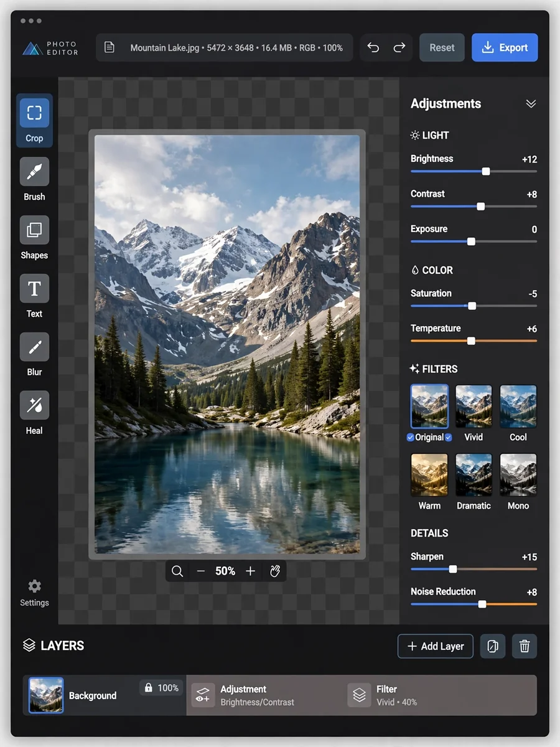Select the "Background" layer name
The image size is (560, 747).
coord(93,695)
